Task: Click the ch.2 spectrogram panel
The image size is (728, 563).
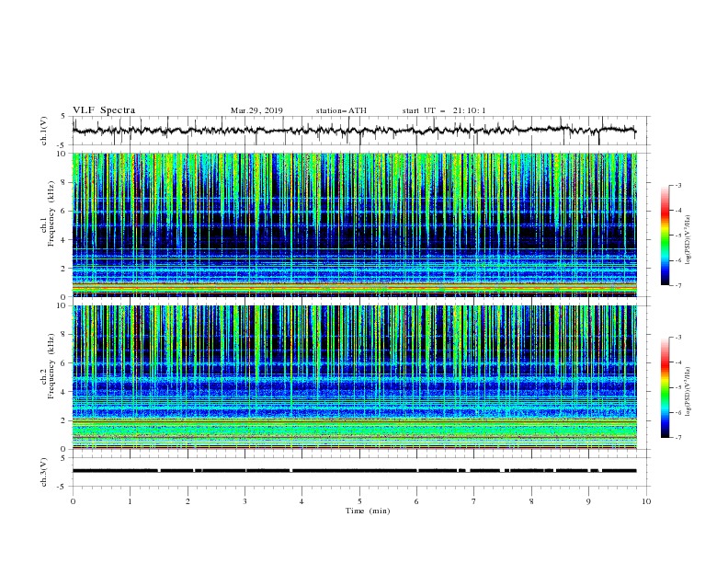Action: point(354,377)
